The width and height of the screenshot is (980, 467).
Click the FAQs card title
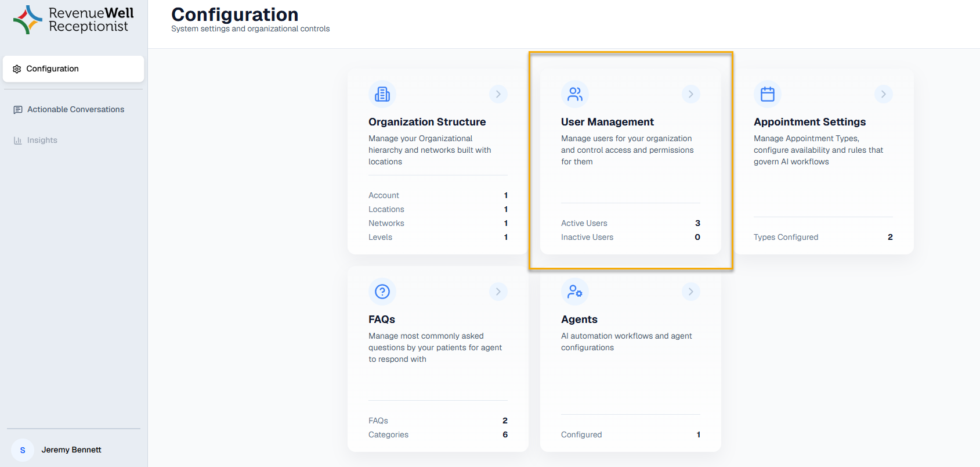(382, 319)
